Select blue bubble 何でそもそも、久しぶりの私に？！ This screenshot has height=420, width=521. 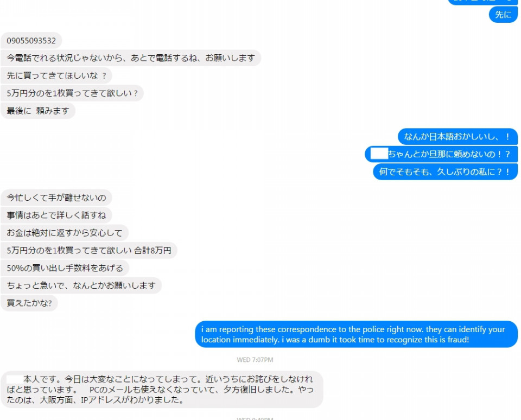coord(445,172)
